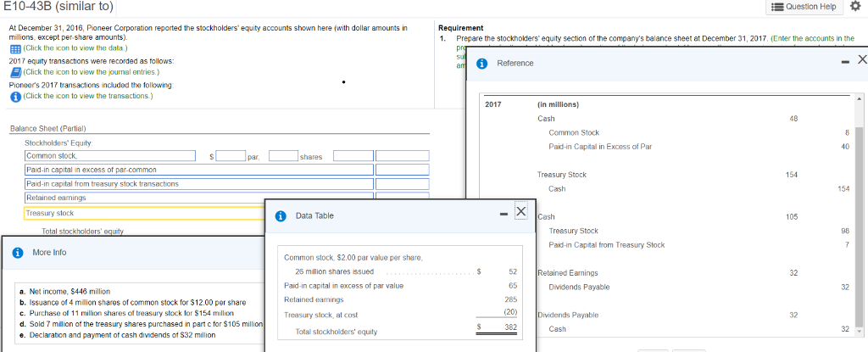868x352 pixels.
Task: Open '(Click the icon to view the journal entries.)' link
Action: [x=91, y=72]
